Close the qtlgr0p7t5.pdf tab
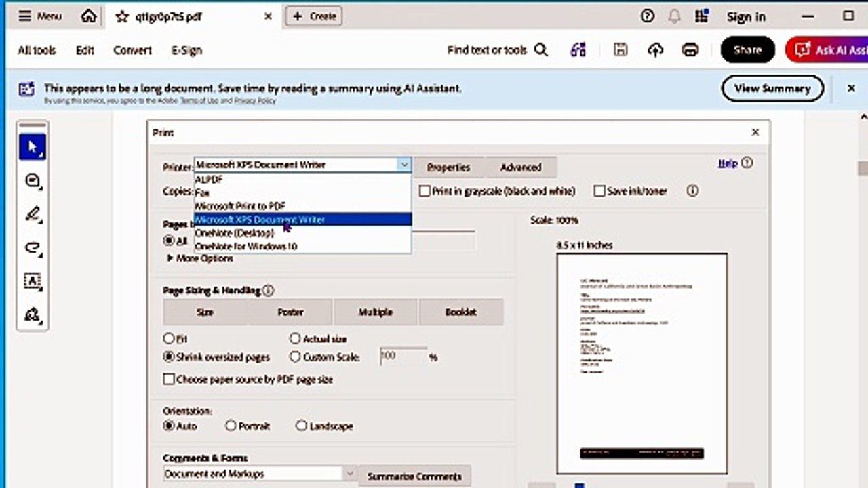Viewport: 868px width, 488px height. (x=268, y=17)
